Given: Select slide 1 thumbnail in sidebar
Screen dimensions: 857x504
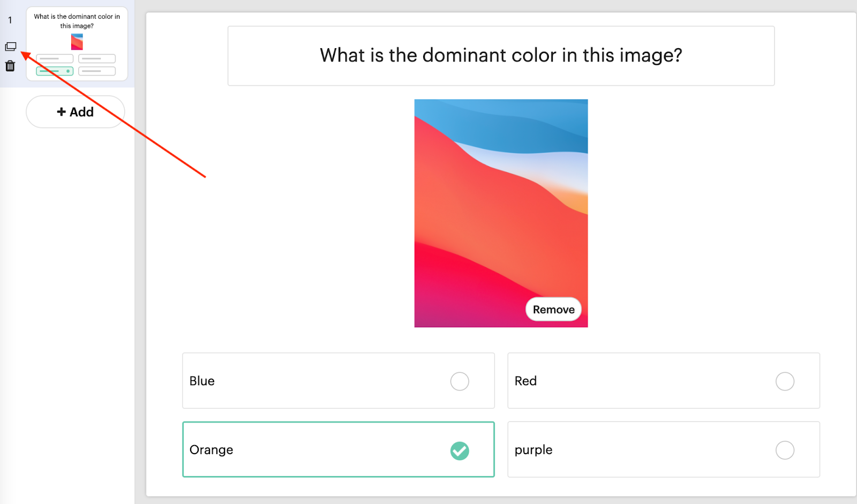Looking at the screenshot, I should pos(77,44).
